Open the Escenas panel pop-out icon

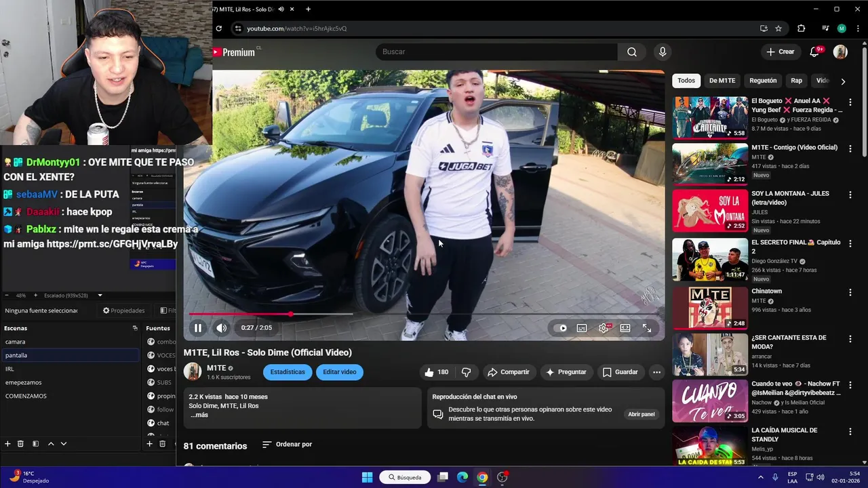135,328
